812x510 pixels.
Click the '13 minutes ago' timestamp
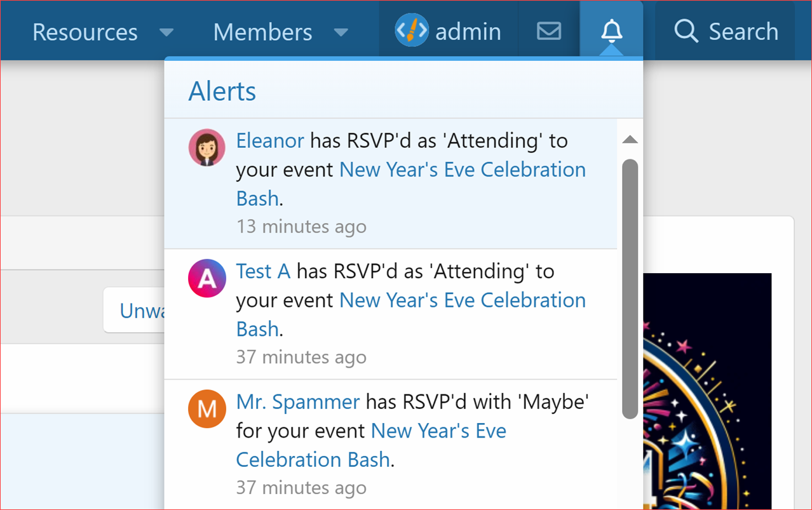301,226
